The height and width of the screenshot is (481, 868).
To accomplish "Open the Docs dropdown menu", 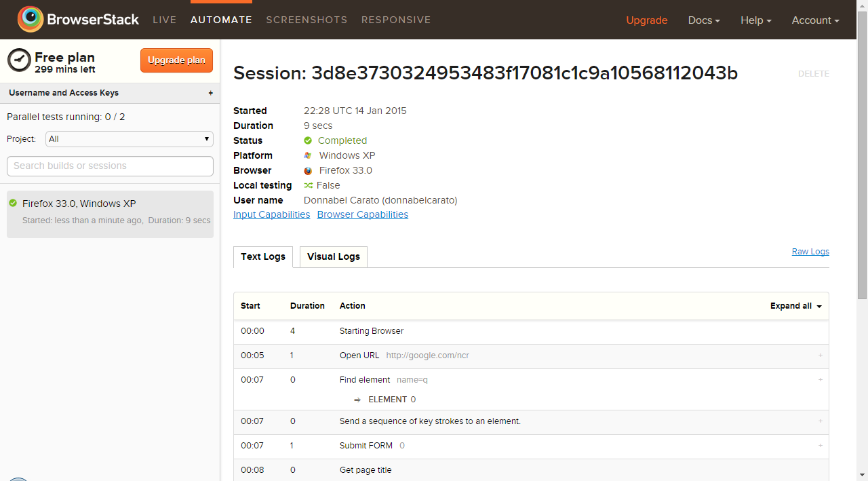I will [704, 20].
